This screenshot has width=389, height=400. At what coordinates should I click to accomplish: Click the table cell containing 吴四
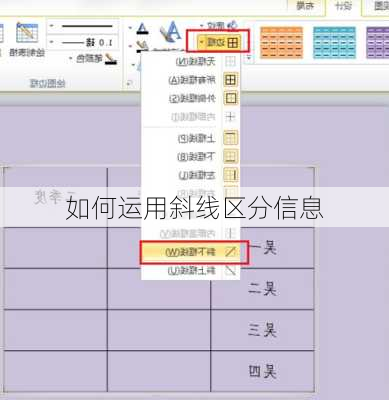[x=263, y=371]
